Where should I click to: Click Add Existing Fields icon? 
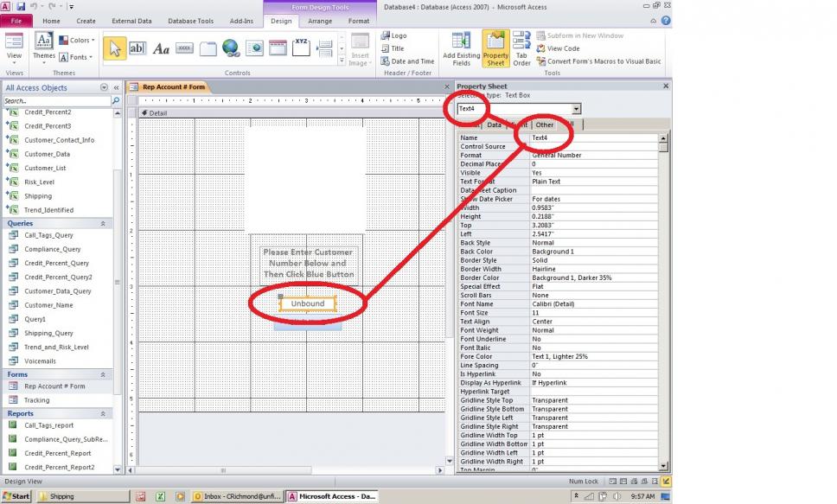[461, 49]
